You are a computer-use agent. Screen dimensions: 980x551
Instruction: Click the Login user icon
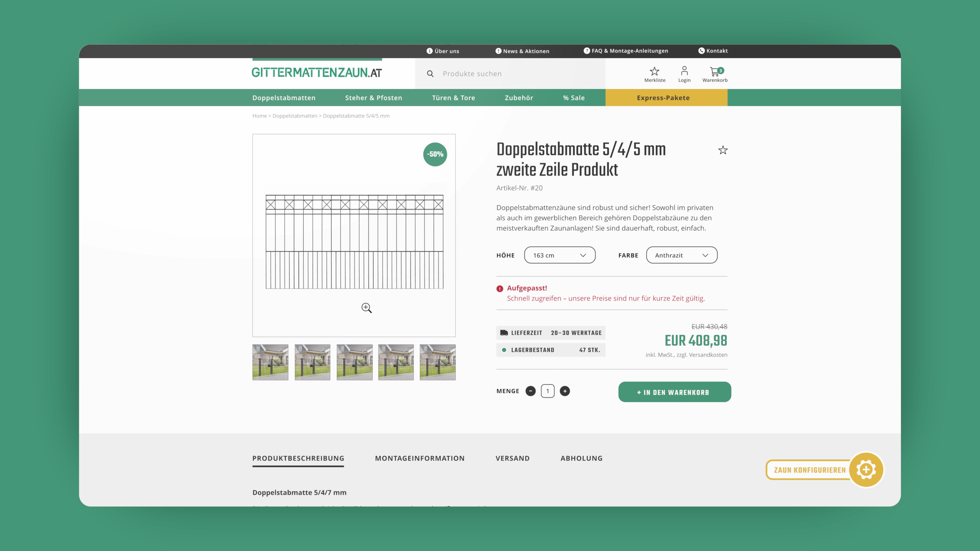point(684,71)
